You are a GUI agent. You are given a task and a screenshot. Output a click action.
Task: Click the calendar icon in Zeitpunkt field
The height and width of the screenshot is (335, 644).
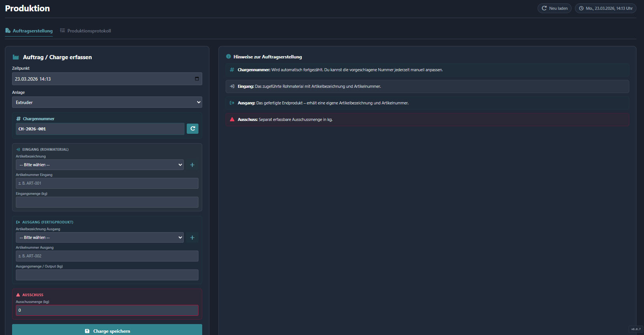197,79
